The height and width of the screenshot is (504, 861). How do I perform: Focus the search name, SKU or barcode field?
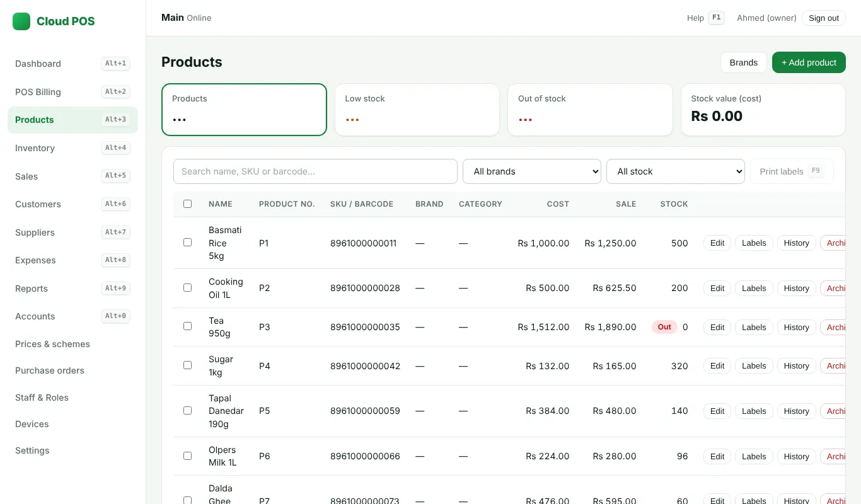pos(315,171)
